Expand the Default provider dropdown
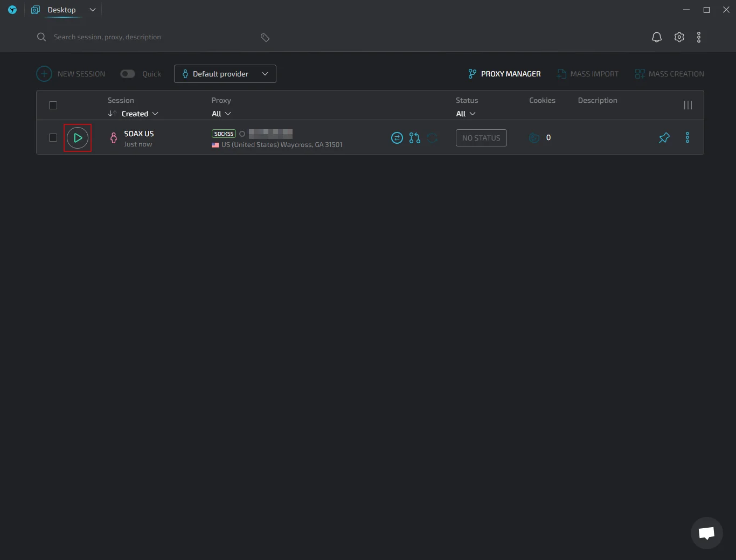 point(225,74)
